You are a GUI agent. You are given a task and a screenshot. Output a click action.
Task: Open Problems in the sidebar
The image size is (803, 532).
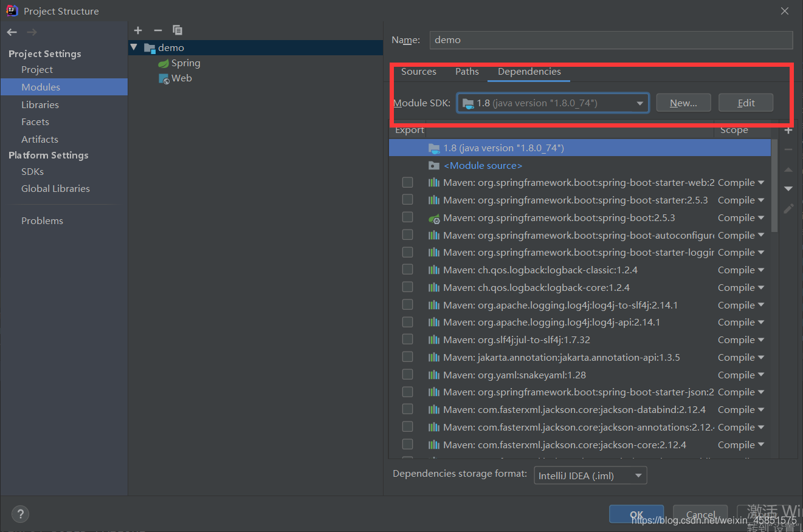tap(42, 221)
